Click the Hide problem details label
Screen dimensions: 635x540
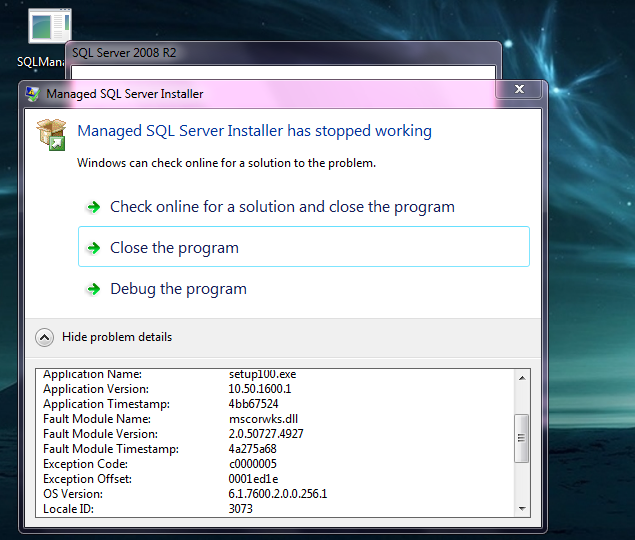[x=117, y=337]
